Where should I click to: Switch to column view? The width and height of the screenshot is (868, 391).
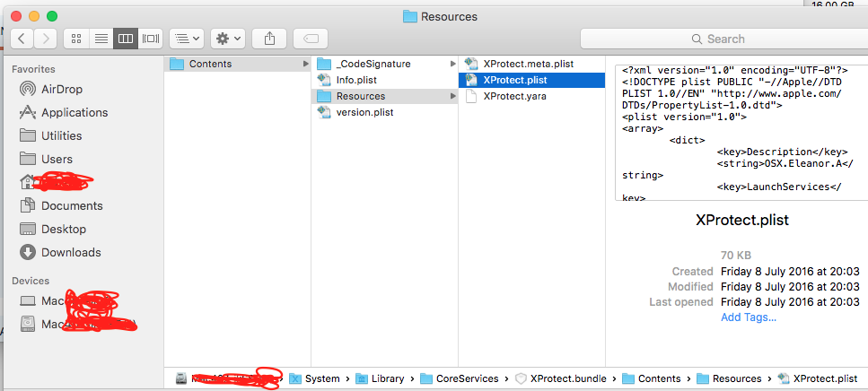coord(126,39)
